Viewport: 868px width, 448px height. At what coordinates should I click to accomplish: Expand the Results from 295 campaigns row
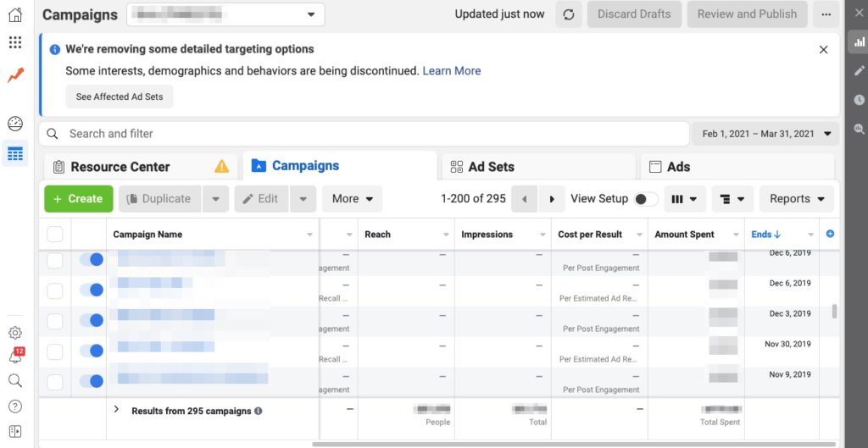pos(117,410)
